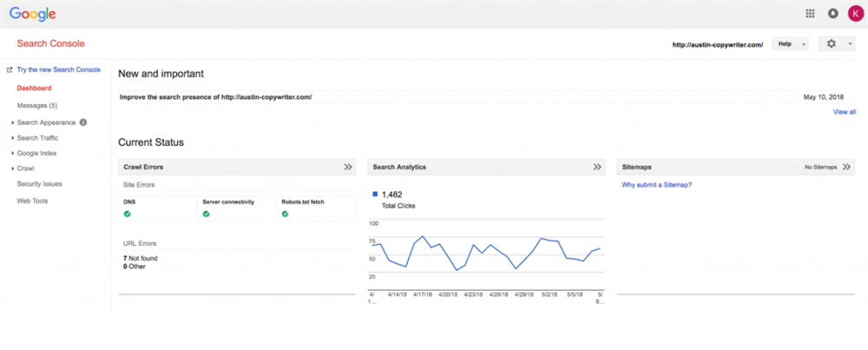This screenshot has height=350, width=868.
Task: Click the 1,482 Total Clicks value
Action: click(x=392, y=195)
